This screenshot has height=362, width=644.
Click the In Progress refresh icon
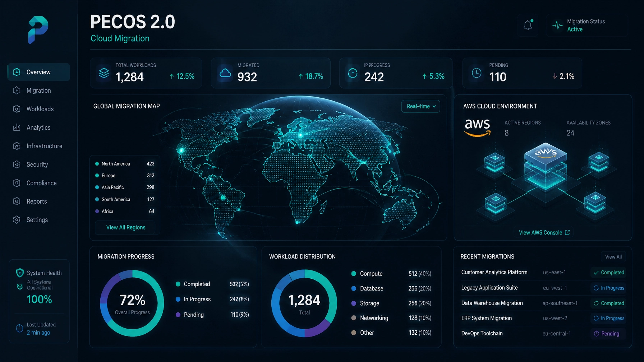(353, 73)
